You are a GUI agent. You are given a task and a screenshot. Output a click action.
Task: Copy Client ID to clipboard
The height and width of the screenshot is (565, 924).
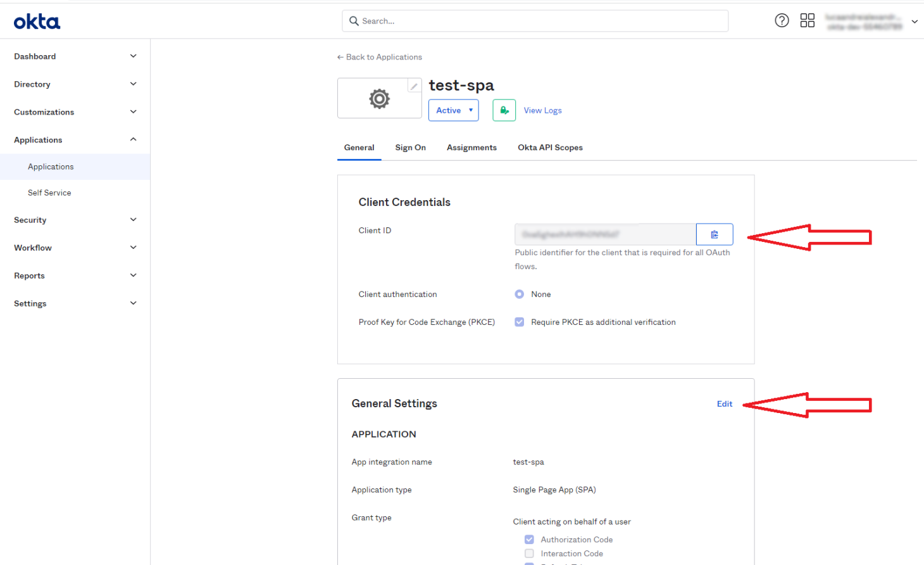coord(714,234)
